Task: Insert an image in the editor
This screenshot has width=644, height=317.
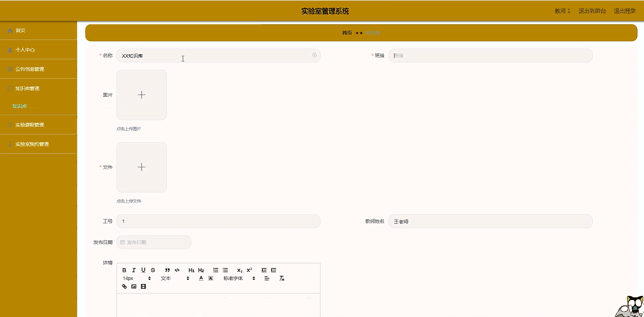Action: tap(134, 286)
